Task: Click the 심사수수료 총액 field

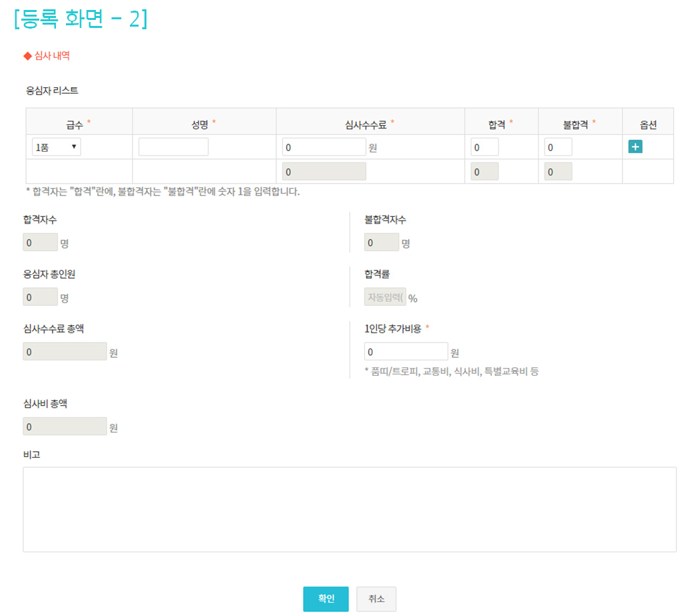Action: tap(65, 351)
